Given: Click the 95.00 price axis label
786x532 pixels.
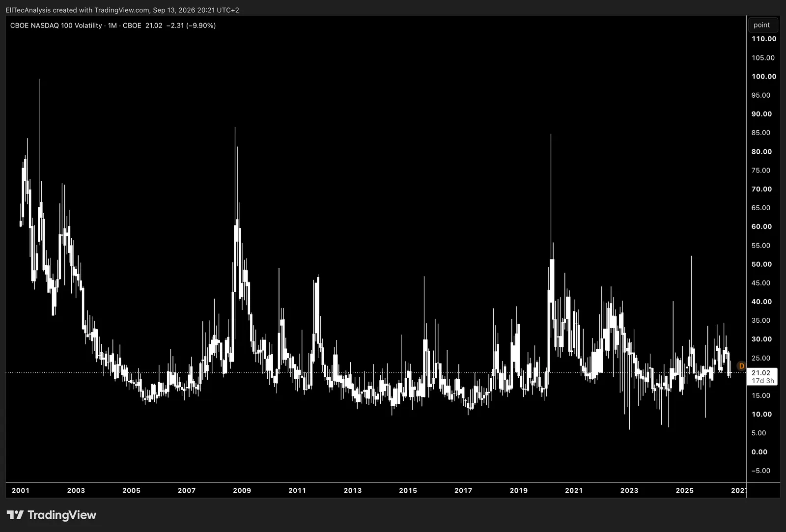Looking at the screenshot, I should tap(761, 95).
